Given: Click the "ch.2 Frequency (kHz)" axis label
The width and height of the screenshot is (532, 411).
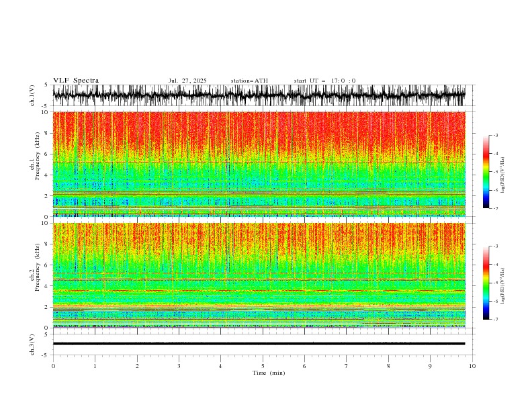Looking at the screenshot, I should 35,267.
